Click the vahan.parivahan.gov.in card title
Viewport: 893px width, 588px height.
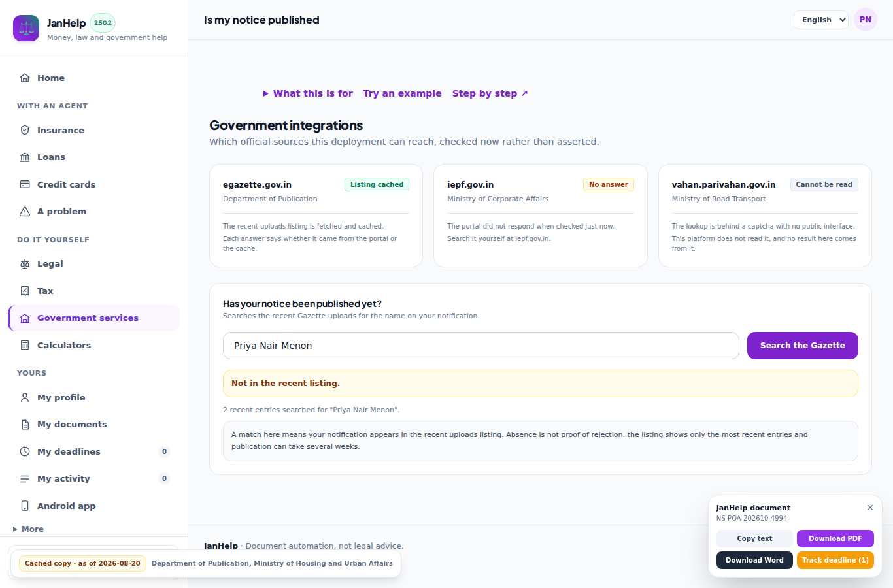click(x=724, y=184)
